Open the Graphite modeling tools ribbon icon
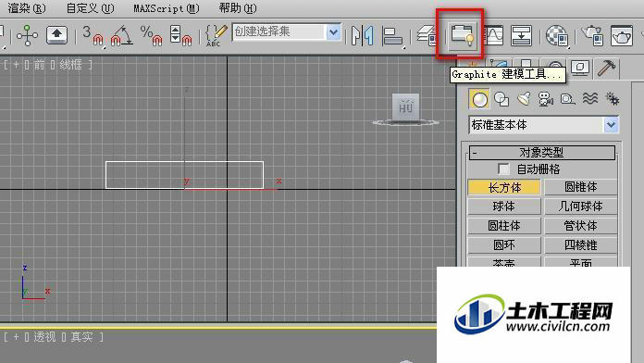Screen dimensions: 644x363 point(462,35)
